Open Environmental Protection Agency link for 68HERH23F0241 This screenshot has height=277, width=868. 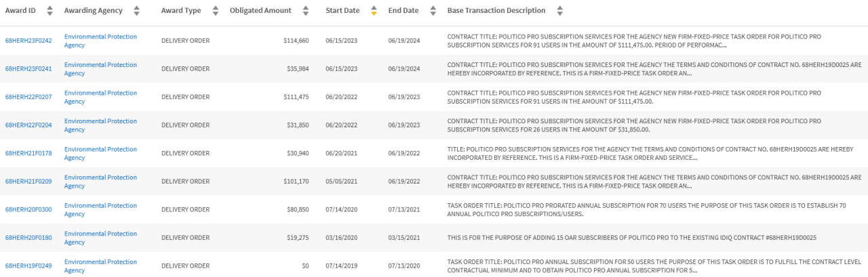click(100, 69)
